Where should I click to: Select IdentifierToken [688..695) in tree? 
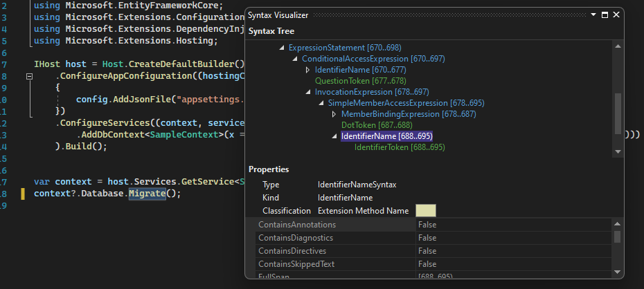pyautogui.click(x=400, y=147)
